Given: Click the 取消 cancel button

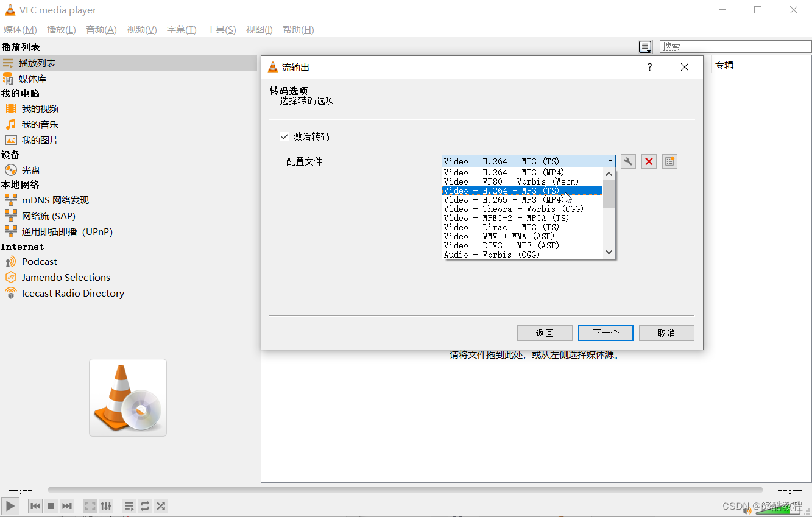Looking at the screenshot, I should point(666,333).
